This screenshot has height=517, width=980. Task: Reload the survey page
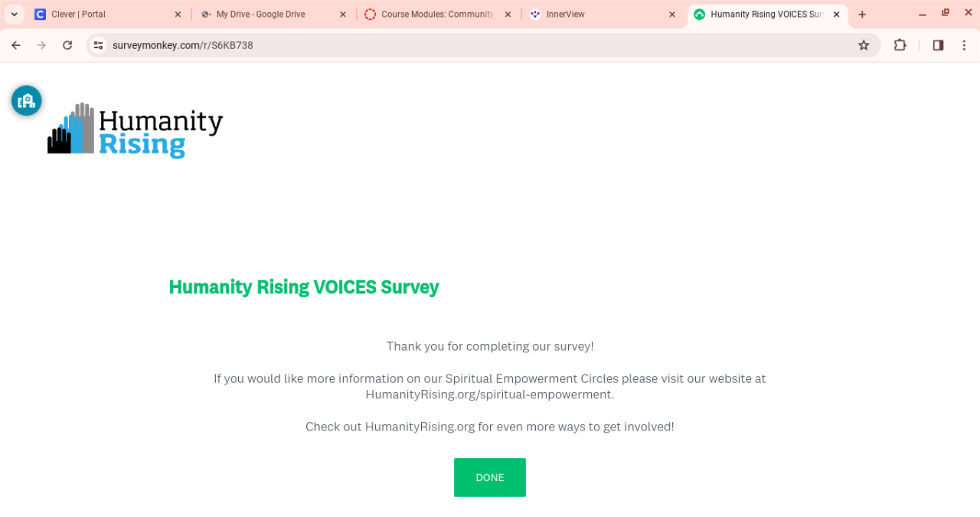[67, 45]
